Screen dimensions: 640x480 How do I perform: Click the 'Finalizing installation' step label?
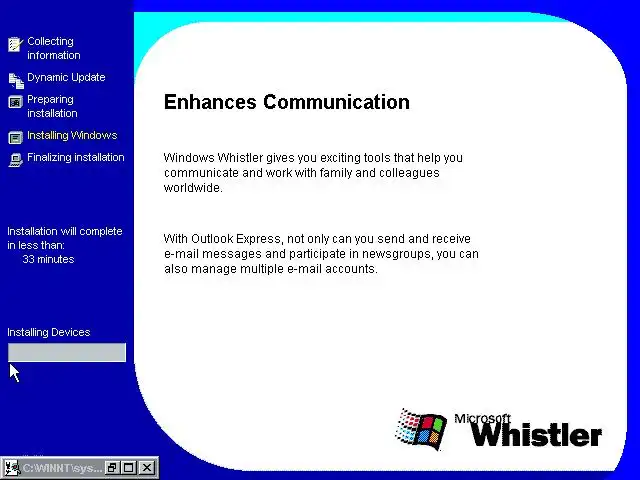76,157
